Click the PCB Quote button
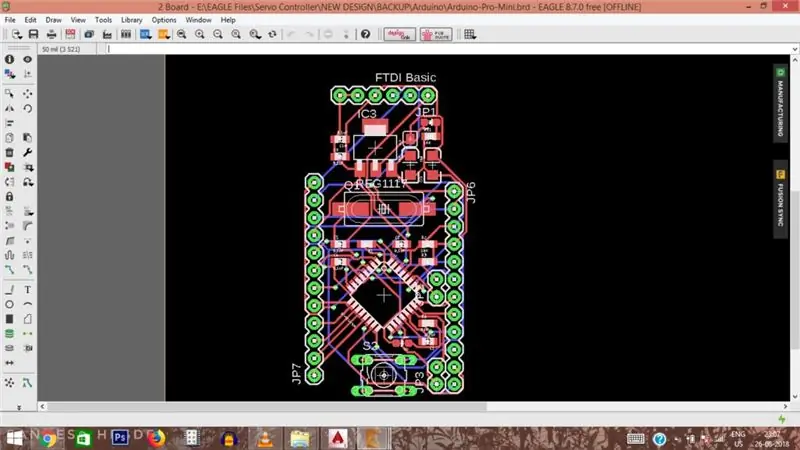 pos(436,34)
